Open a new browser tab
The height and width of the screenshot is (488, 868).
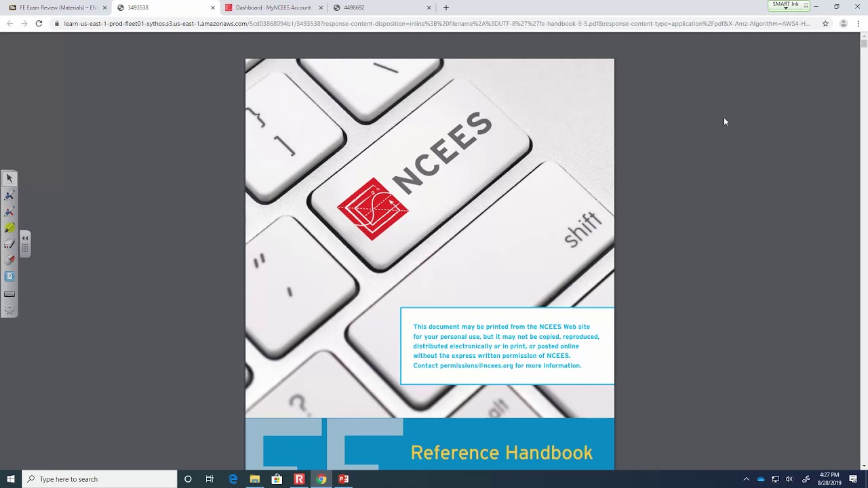click(446, 7)
